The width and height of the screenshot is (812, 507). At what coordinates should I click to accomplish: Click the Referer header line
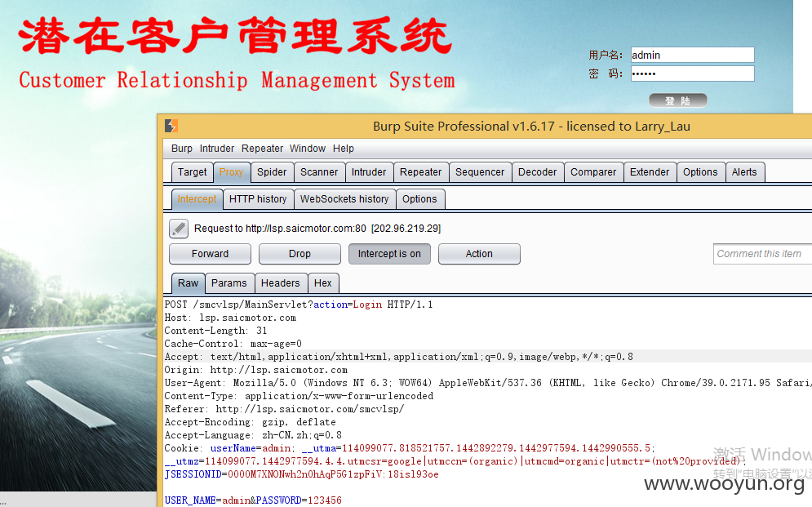pos(284,408)
